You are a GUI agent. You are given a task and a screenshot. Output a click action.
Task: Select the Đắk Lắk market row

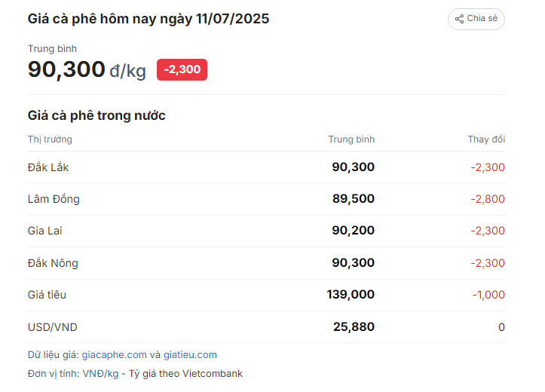pos(266,167)
